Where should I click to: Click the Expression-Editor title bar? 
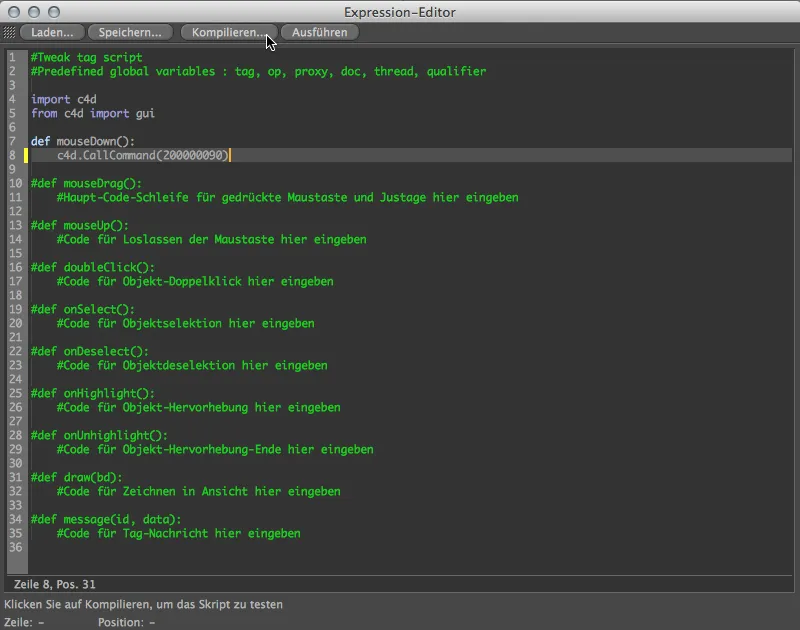tap(399, 12)
